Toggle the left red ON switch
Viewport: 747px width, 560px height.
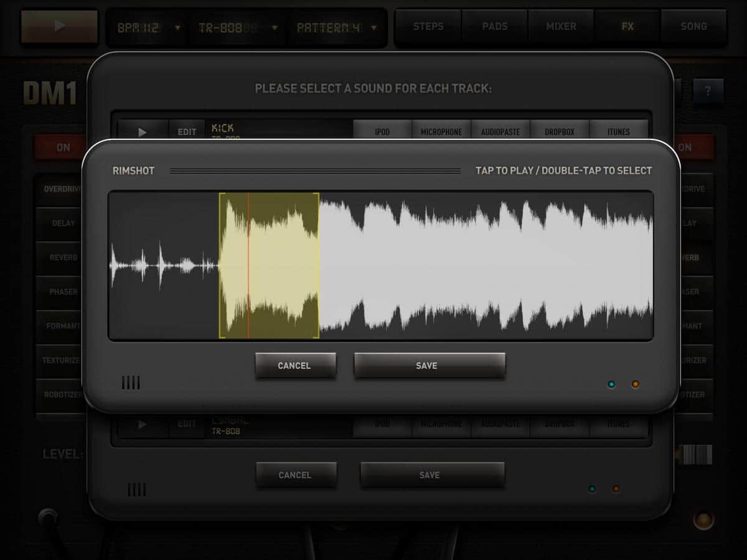point(63,147)
